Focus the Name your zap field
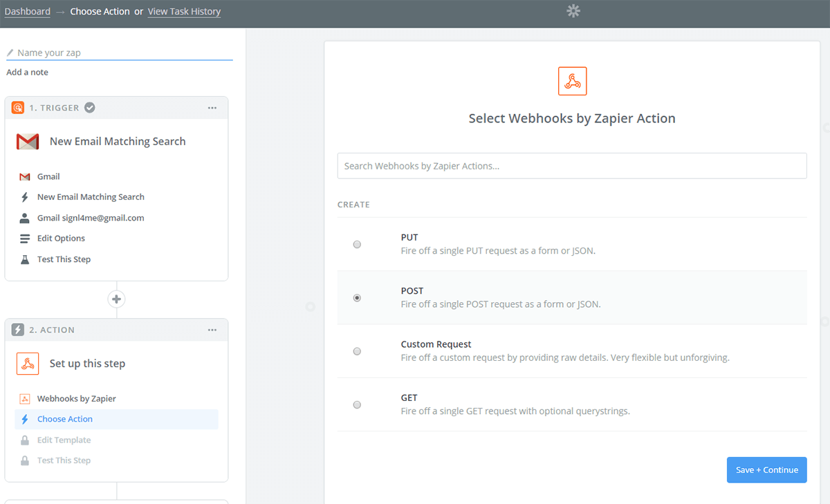The height and width of the screenshot is (504, 830). [120, 53]
